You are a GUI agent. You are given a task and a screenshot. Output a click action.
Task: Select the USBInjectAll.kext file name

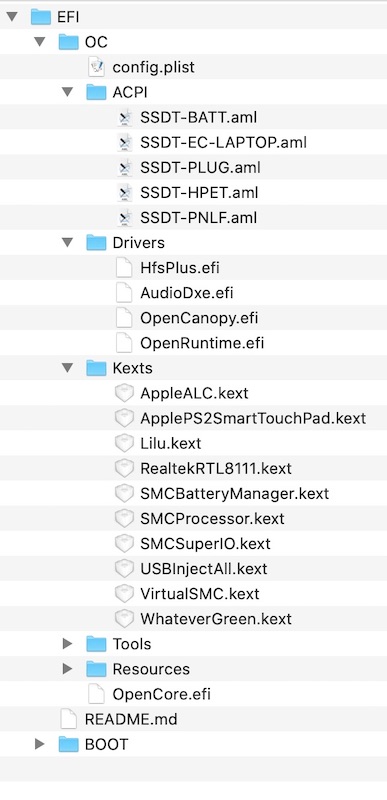(204, 569)
